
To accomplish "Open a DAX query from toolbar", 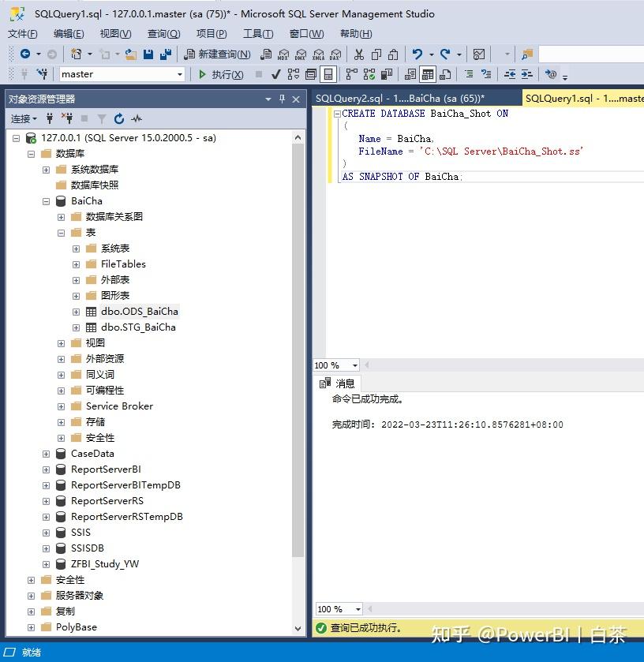I will coord(335,54).
